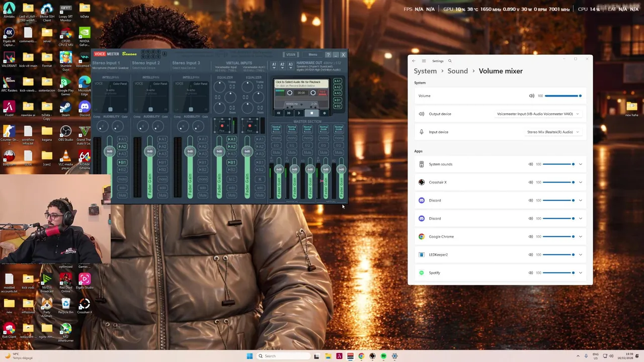Toggle cassette routing to B2 bus
Screen dimensions: 644x362
click(338, 106)
